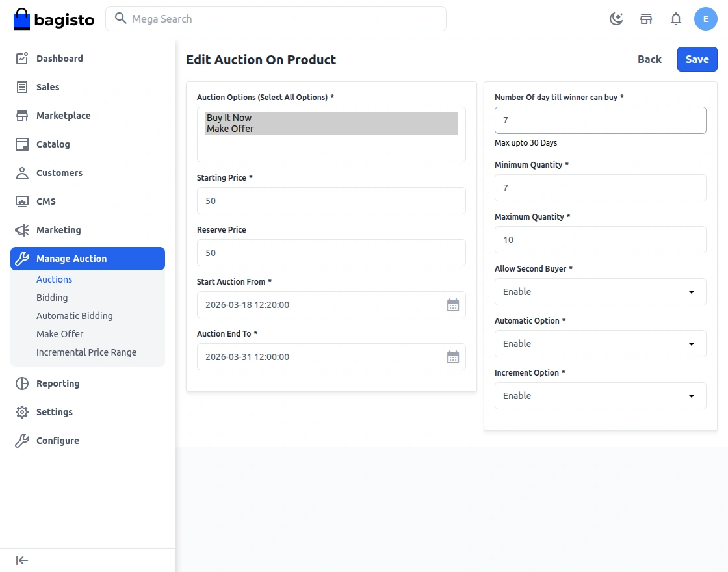Select Buy It Now auction option
This screenshot has width=728, height=572.
229,118
